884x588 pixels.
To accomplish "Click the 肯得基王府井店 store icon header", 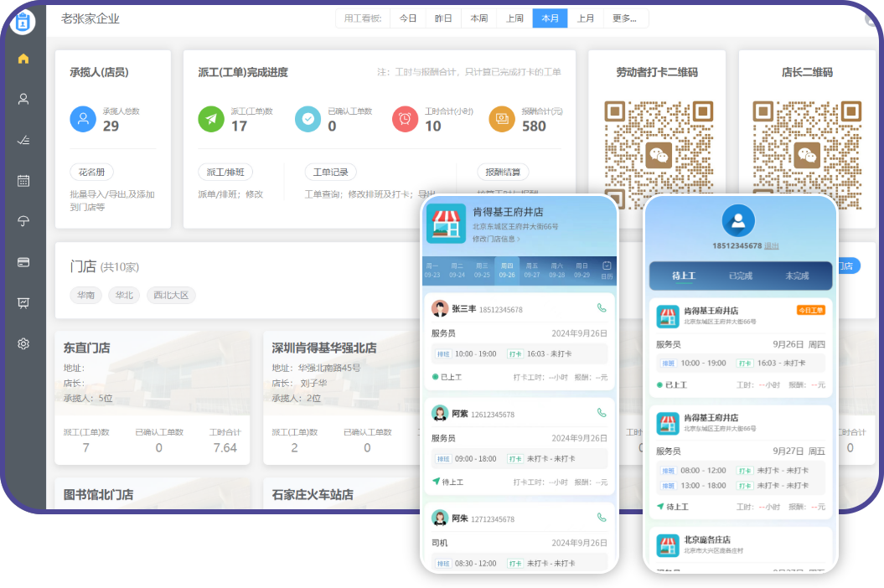I will point(446,224).
